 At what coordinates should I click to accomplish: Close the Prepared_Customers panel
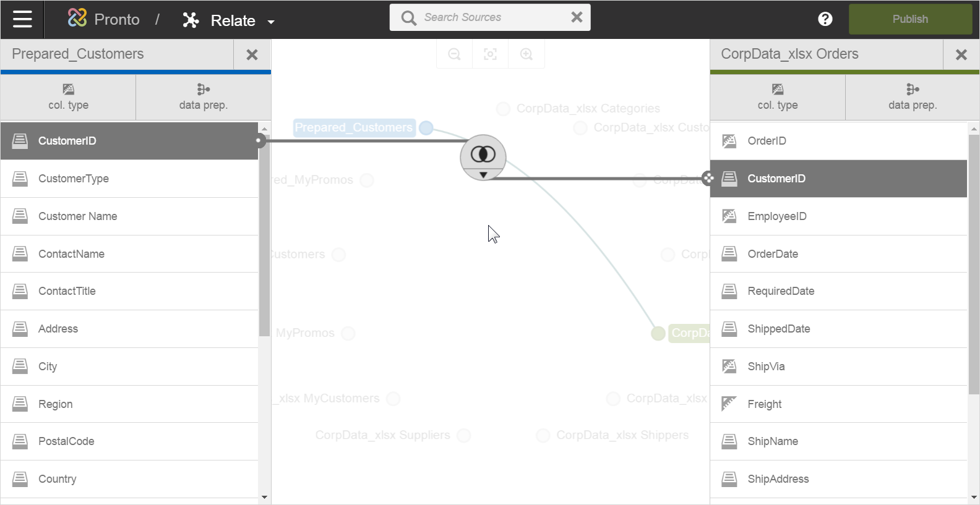(252, 55)
